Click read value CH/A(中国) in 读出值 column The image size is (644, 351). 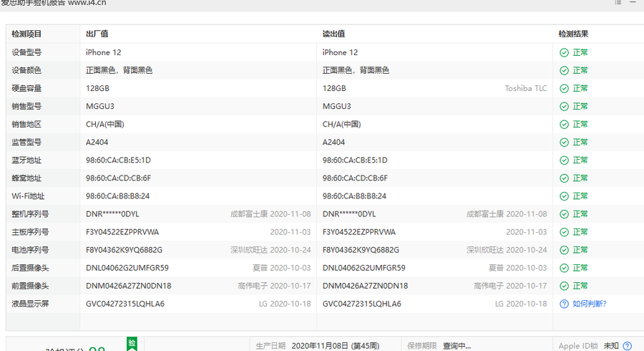[x=342, y=125]
